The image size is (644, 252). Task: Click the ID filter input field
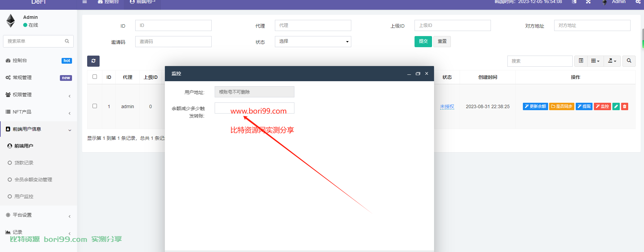(x=173, y=25)
